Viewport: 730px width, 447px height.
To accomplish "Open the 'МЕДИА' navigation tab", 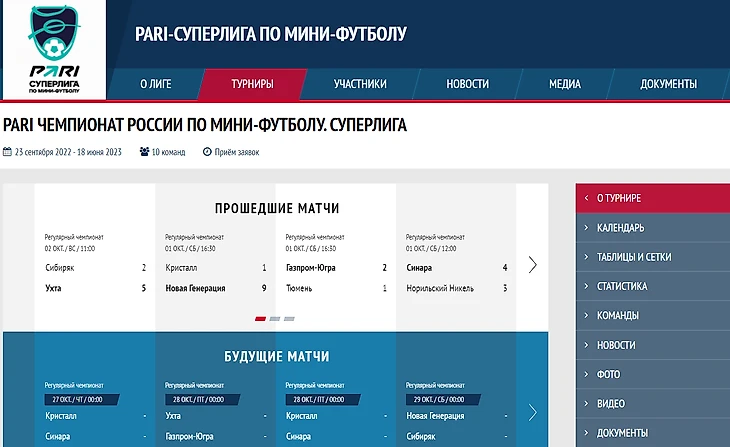I will (565, 84).
